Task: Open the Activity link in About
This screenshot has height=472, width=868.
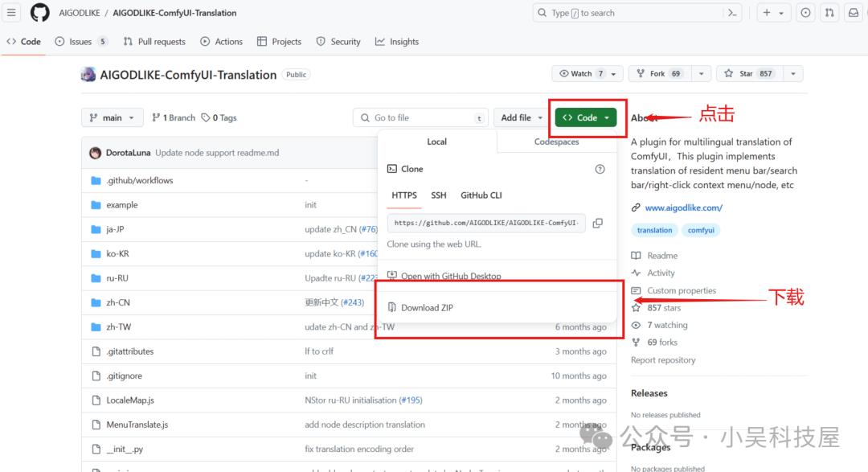Action: click(x=653, y=273)
